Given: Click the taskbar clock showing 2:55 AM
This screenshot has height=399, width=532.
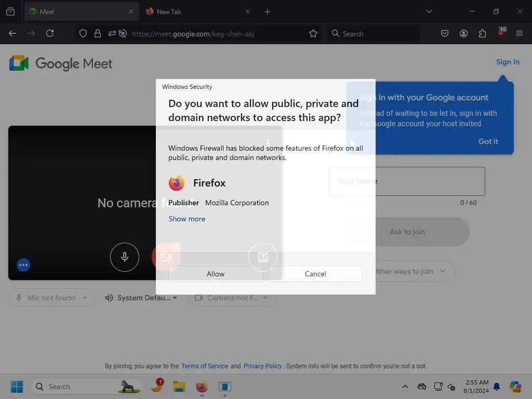Looking at the screenshot, I should click(476, 387).
